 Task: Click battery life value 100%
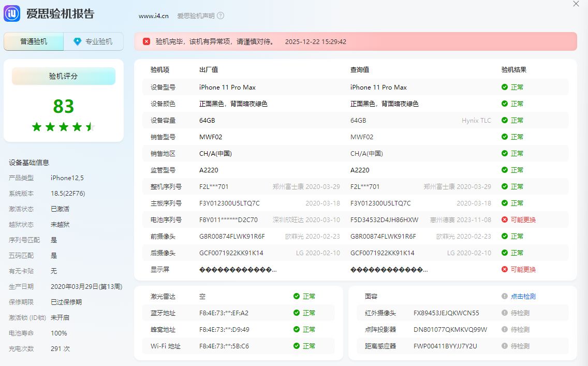pyautogui.click(x=59, y=333)
